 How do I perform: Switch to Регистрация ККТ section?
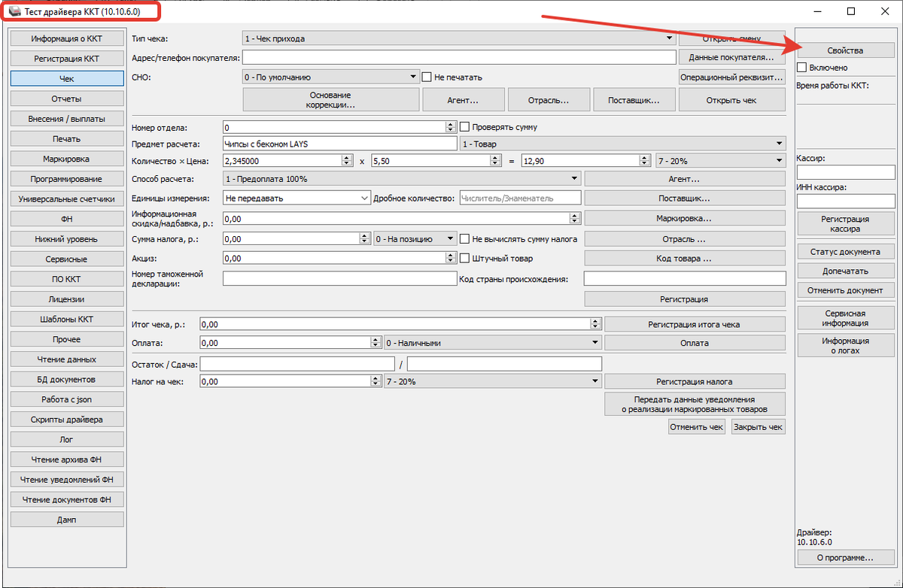(x=67, y=59)
